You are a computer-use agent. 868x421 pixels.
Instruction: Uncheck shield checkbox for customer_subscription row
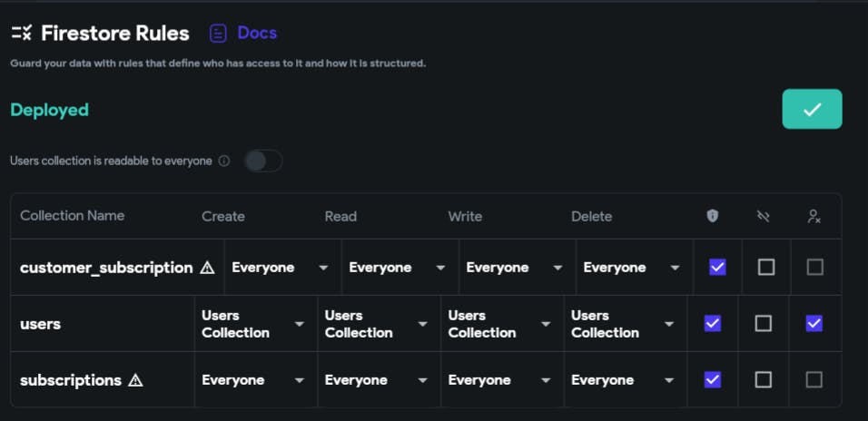[717, 267]
